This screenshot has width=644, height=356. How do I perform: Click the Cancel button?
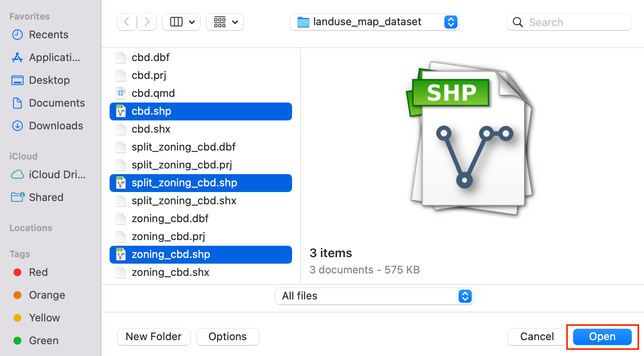coord(536,337)
